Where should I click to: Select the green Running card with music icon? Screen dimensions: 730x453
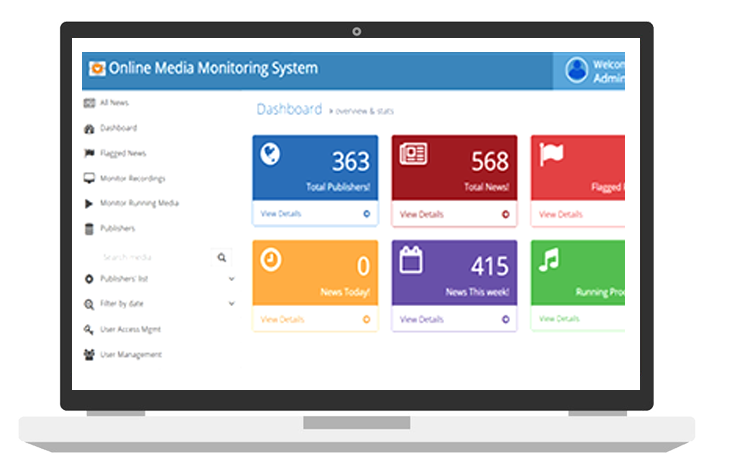577,273
